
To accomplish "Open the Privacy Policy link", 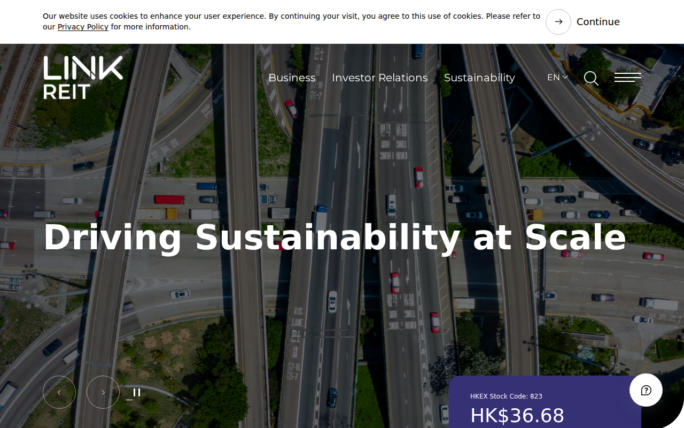I will 83,27.
